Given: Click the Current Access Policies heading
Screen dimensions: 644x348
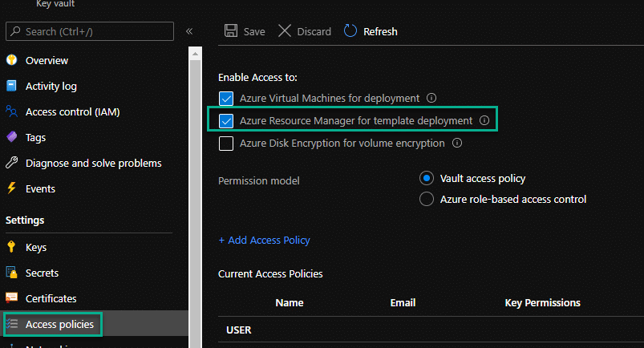Looking at the screenshot, I should [x=270, y=273].
